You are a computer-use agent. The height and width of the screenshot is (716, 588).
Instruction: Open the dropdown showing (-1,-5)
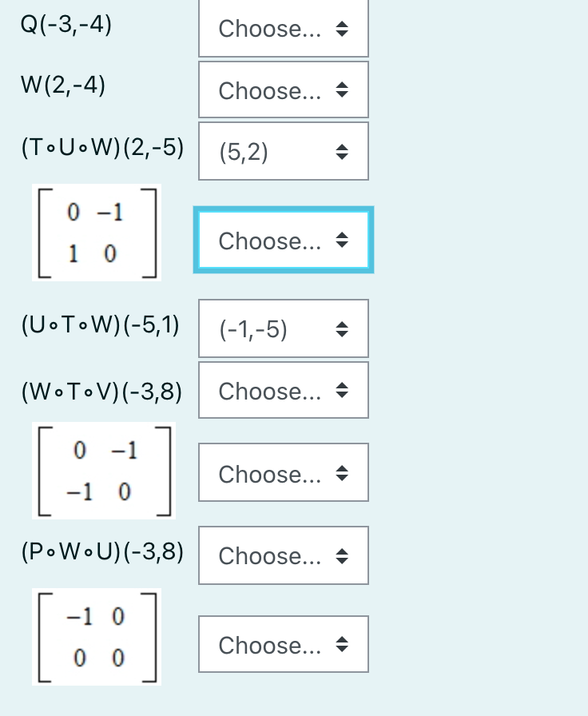283,328
